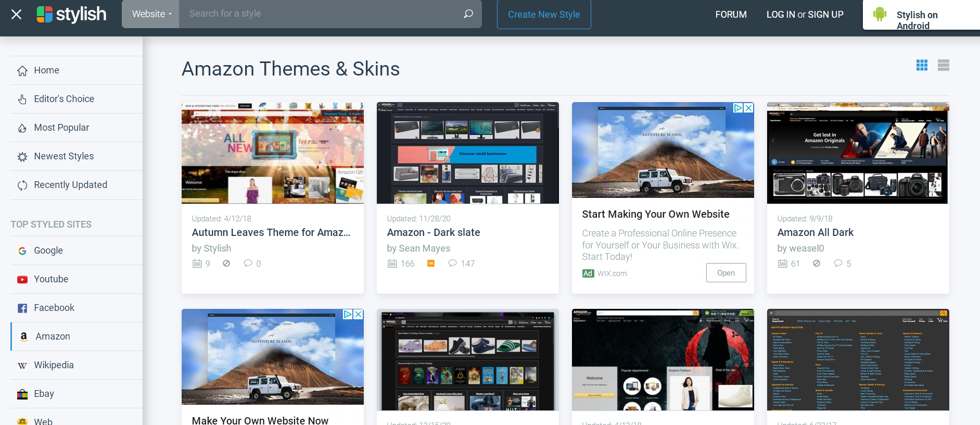Open author 'by Sean Mayes' link
This screenshot has width=980, height=425.
[x=418, y=248]
